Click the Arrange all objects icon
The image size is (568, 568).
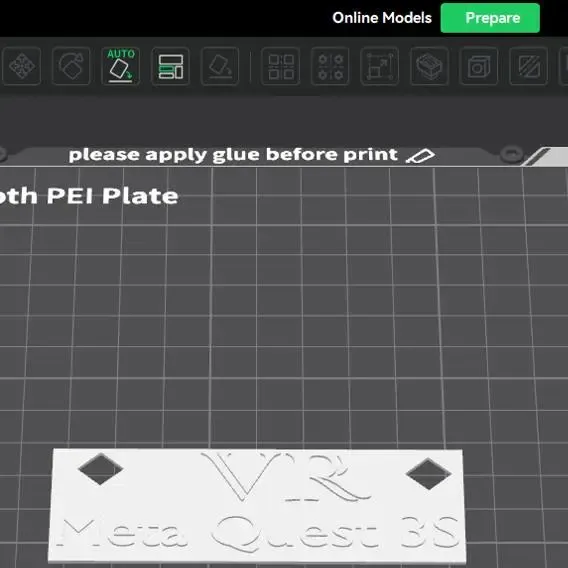tap(171, 66)
